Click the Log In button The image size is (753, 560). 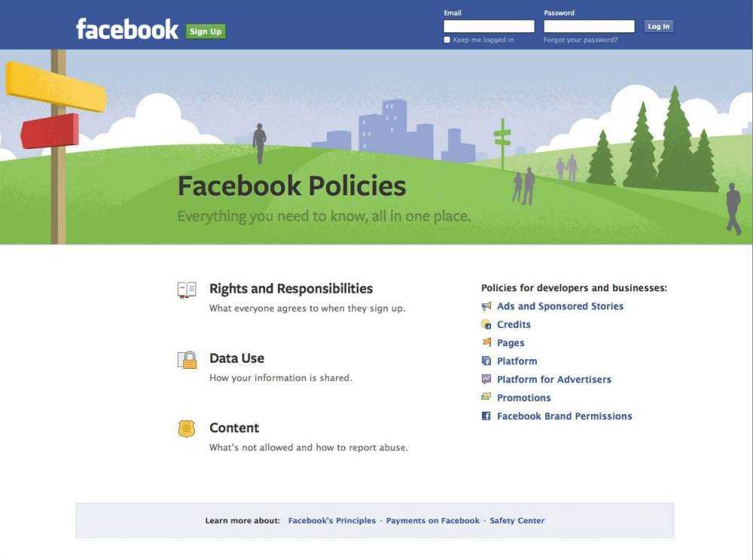click(x=658, y=25)
